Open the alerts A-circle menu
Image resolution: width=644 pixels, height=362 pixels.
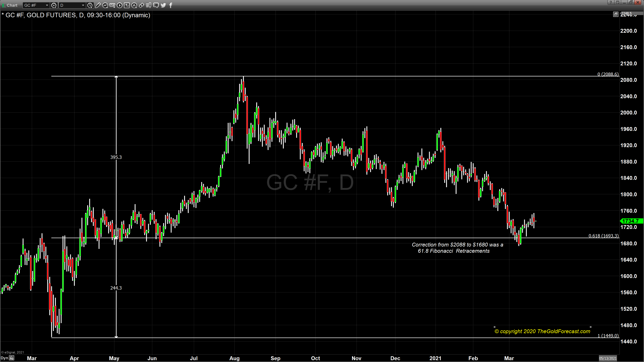point(134,5)
